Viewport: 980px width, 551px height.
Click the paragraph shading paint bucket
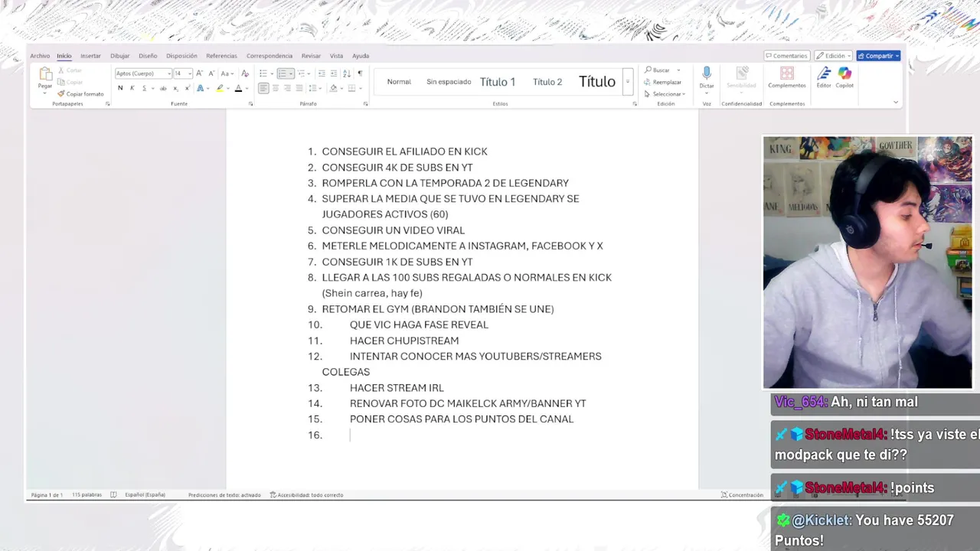point(333,88)
